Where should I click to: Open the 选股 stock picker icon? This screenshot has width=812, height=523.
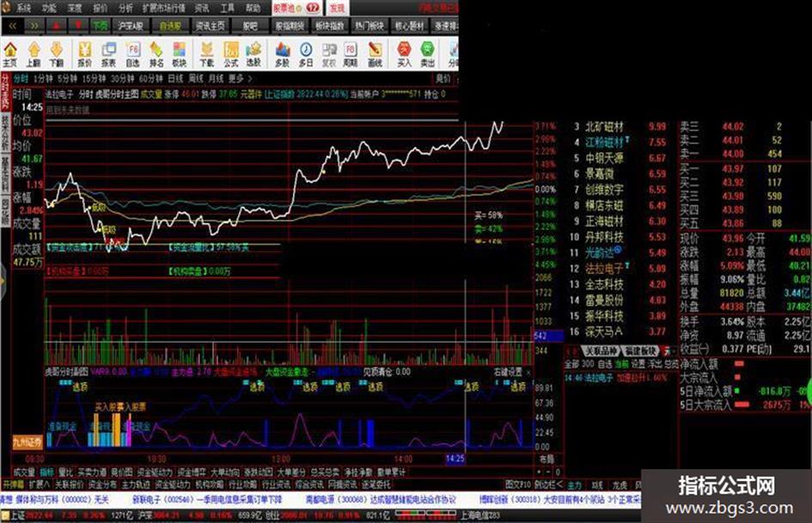[x=253, y=55]
